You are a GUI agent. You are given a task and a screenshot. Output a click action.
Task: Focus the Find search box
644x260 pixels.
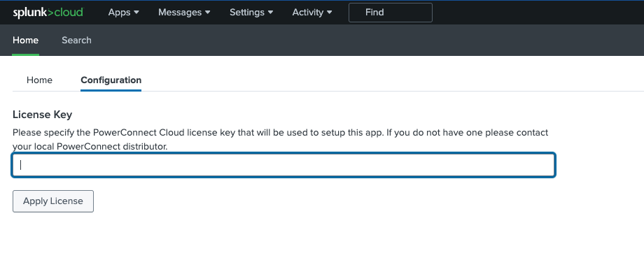coord(390,13)
